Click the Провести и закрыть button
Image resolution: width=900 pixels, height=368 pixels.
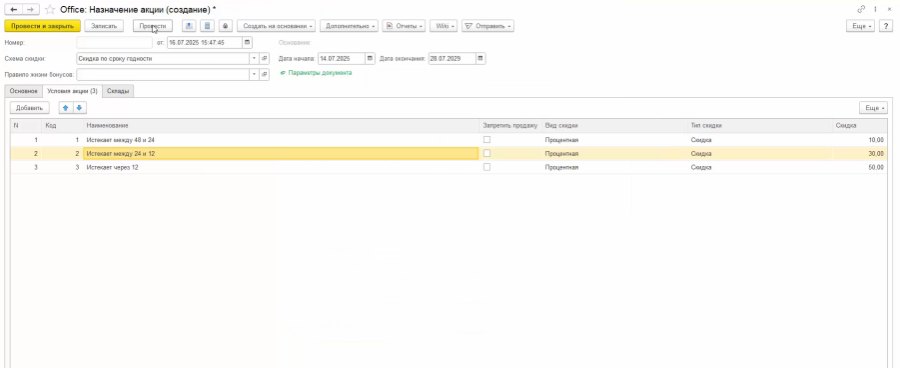click(42, 26)
